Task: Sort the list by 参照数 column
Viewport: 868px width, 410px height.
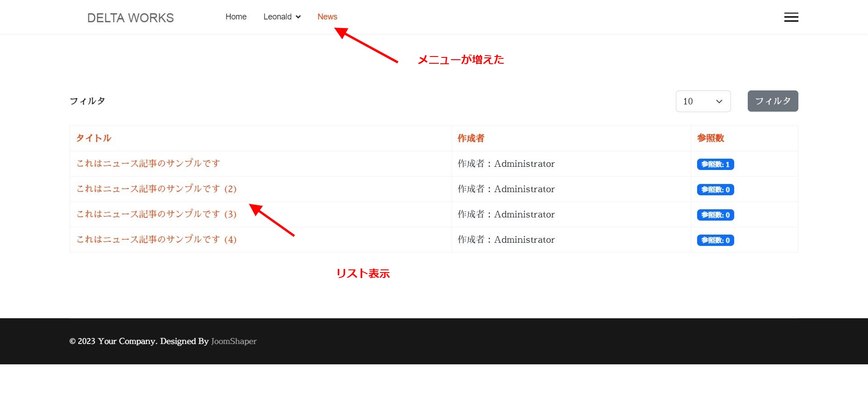Action: click(x=710, y=138)
